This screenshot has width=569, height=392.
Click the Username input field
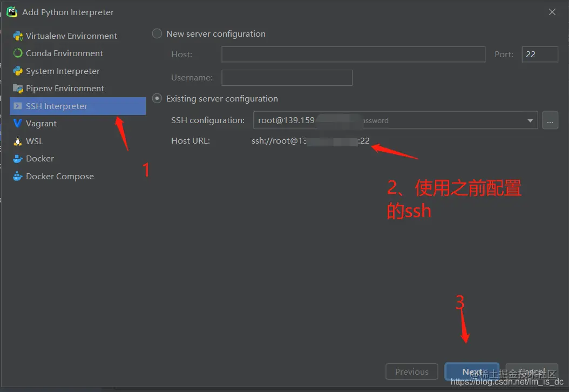[287, 78]
